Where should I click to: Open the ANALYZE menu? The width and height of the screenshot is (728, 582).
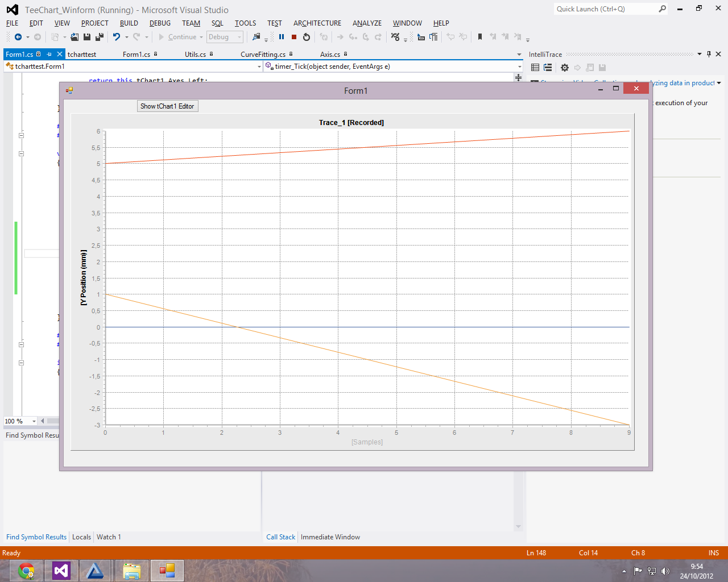[367, 23]
